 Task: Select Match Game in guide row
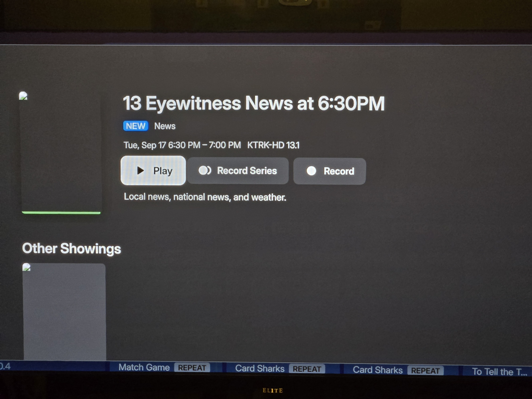(x=144, y=367)
